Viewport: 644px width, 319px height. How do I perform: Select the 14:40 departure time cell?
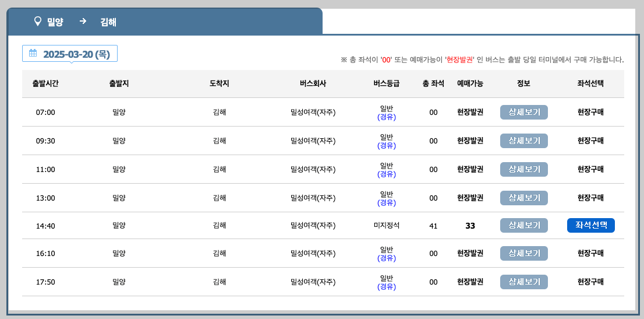tap(45, 226)
